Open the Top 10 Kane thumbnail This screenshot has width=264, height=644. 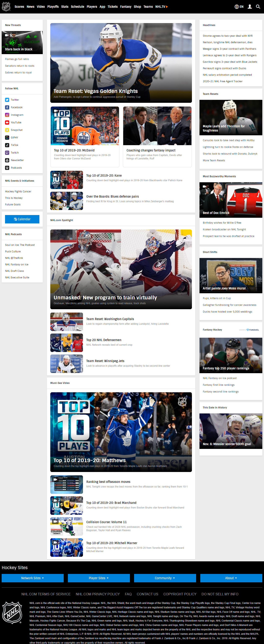coord(67,180)
